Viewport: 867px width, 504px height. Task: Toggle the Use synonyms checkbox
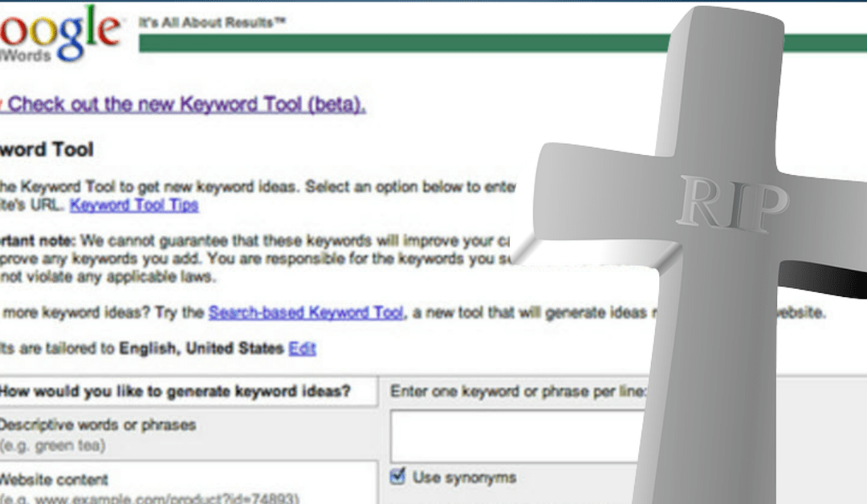397,476
